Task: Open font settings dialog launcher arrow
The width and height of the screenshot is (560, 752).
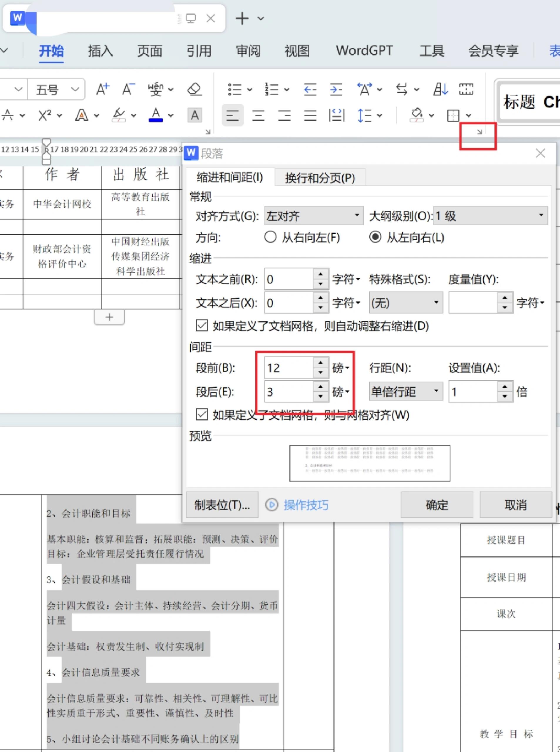Action: coord(208,132)
